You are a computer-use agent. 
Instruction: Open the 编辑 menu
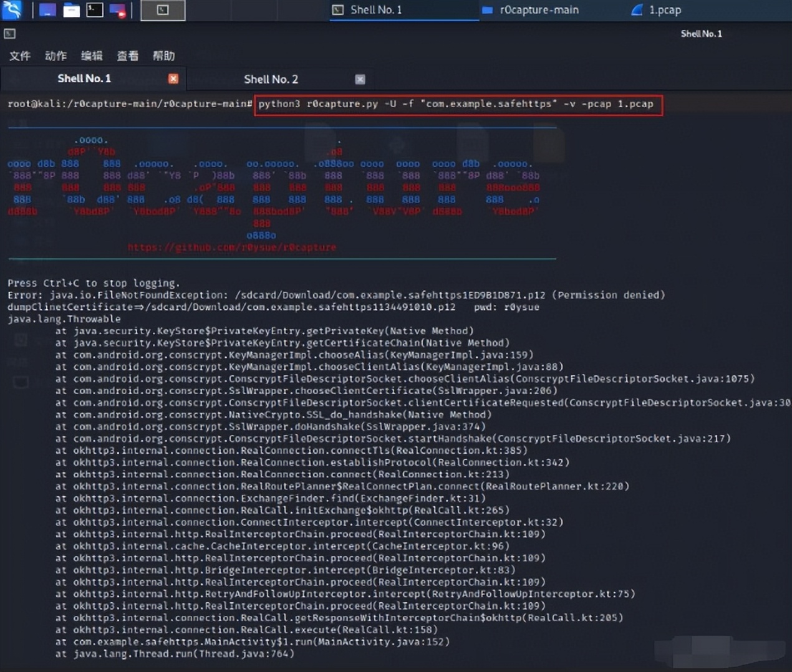coord(92,56)
